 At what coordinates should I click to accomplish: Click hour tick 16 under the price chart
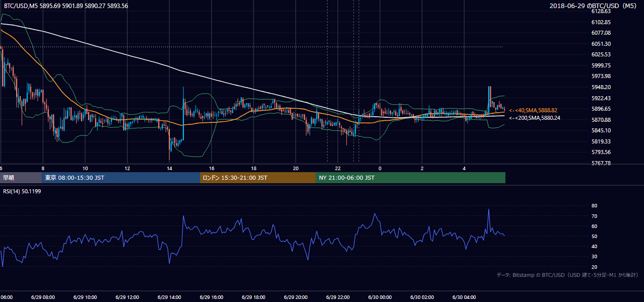click(211, 169)
